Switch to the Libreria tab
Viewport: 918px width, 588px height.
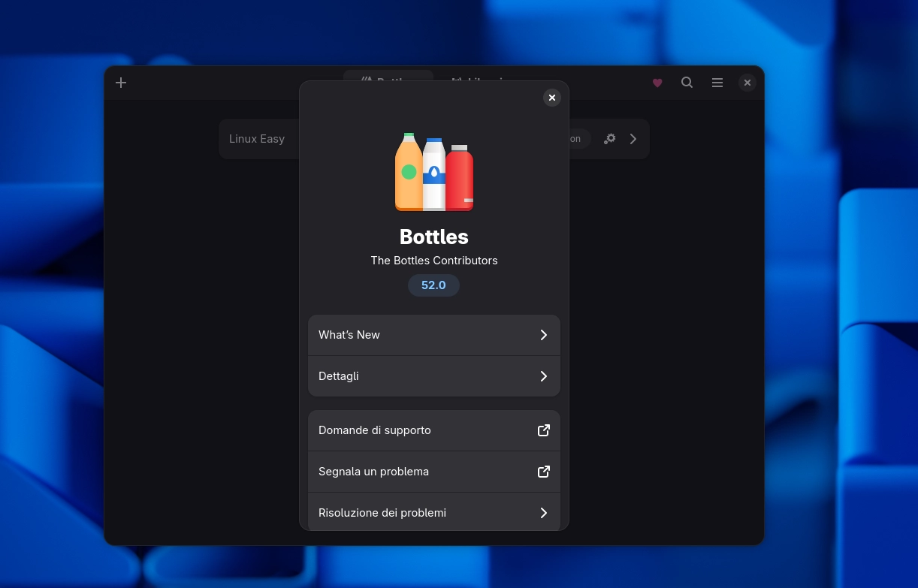tap(481, 78)
